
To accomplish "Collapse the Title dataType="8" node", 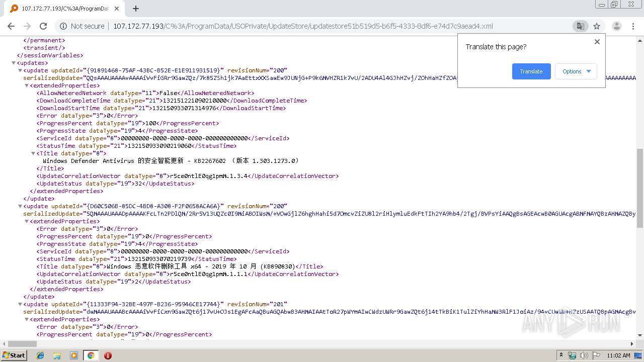I will 33,153.
